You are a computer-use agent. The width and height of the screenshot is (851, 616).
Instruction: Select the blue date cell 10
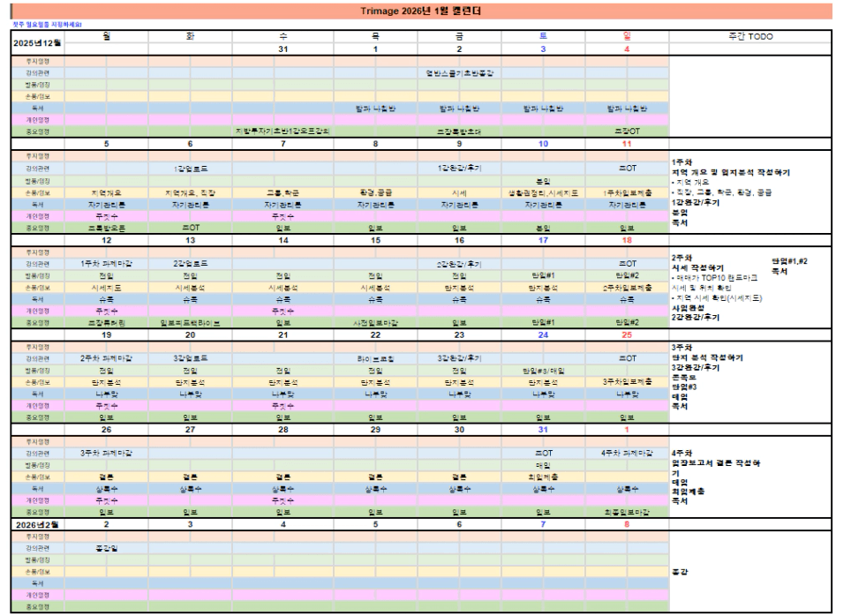pyautogui.click(x=543, y=144)
